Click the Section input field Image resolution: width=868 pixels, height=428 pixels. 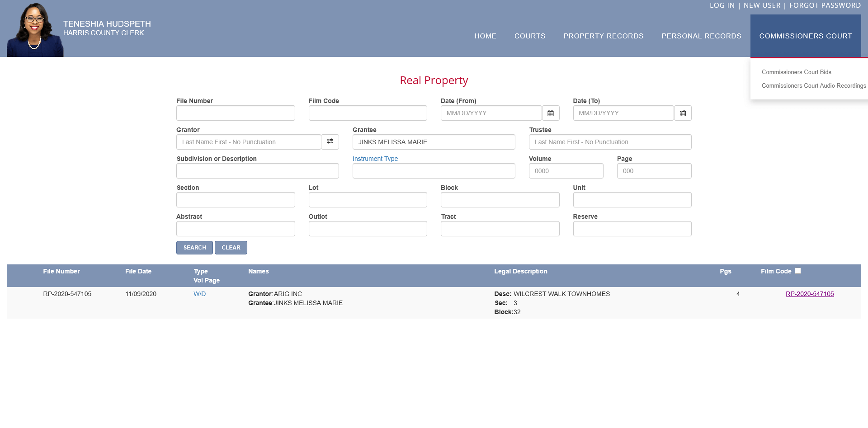tap(236, 200)
